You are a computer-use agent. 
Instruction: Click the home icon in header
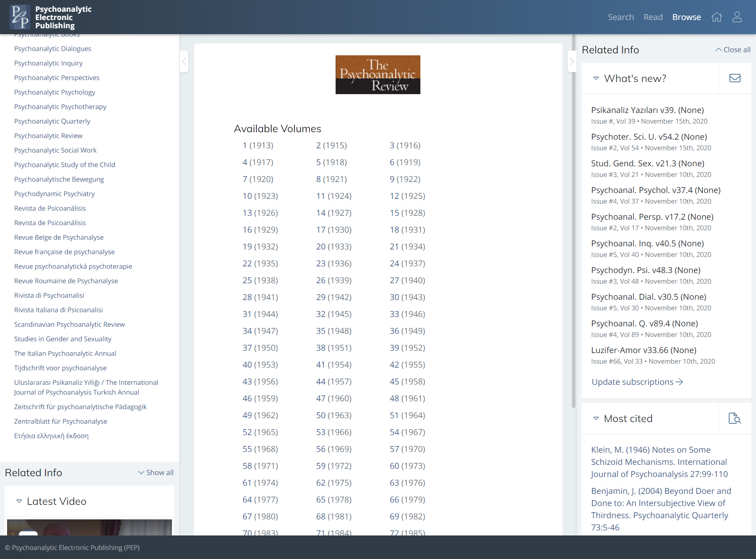click(717, 17)
